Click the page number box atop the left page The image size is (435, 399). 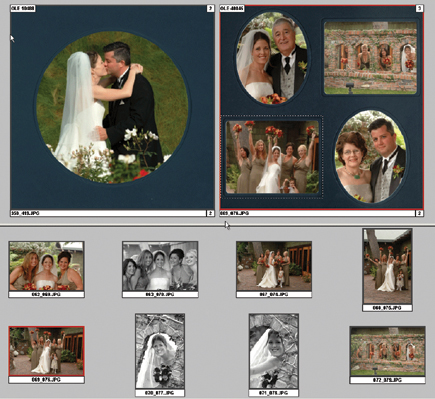(x=210, y=9)
